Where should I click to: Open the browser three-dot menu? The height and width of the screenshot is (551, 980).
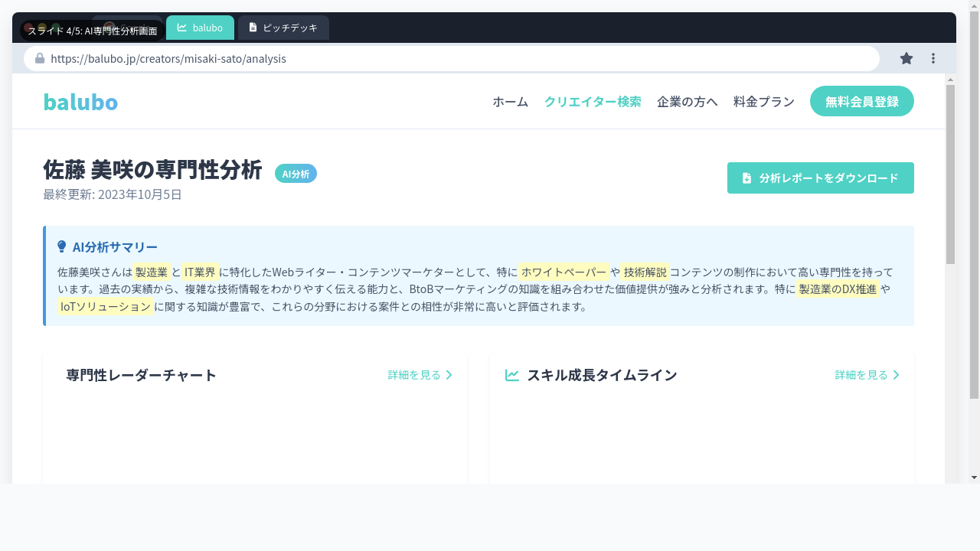(x=933, y=58)
